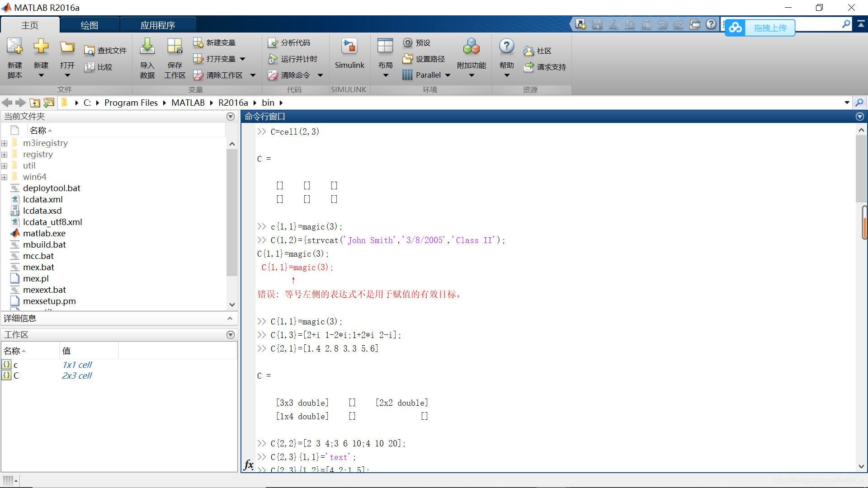Screen dimensions: 868x488
Task: Navigate forward with the right arrow
Action: (x=21, y=103)
